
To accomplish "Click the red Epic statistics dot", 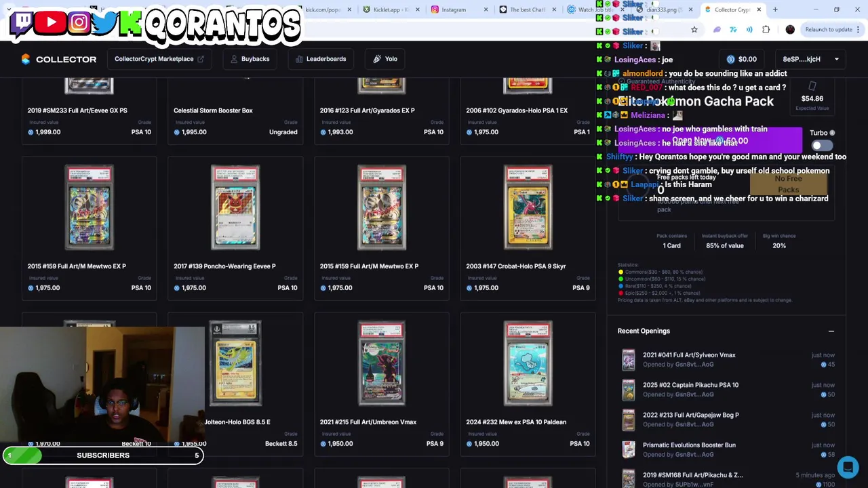I will 620,293.
